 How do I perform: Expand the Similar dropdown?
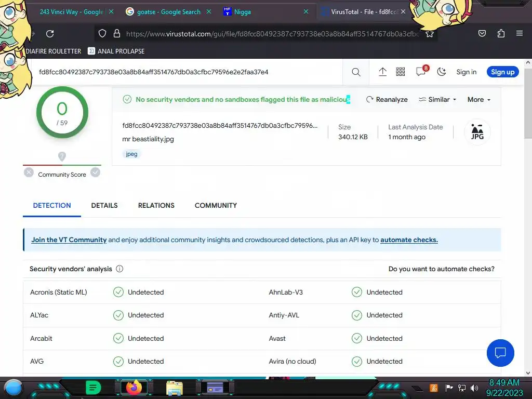pos(437,99)
